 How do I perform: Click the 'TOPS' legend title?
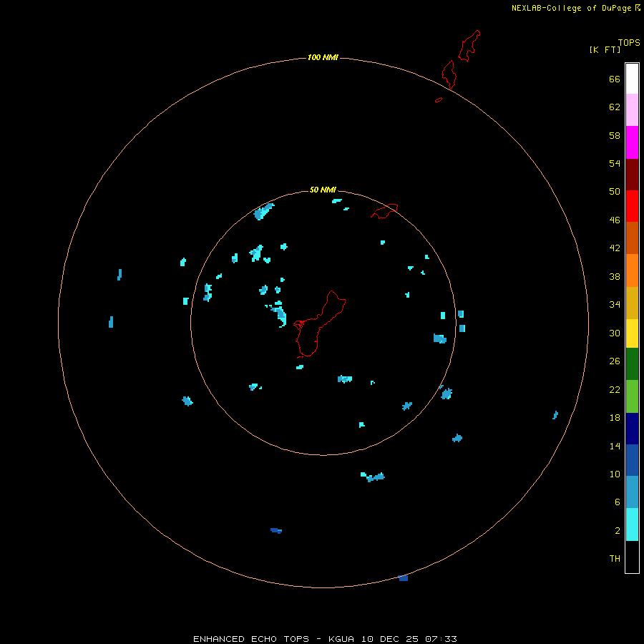point(629,42)
